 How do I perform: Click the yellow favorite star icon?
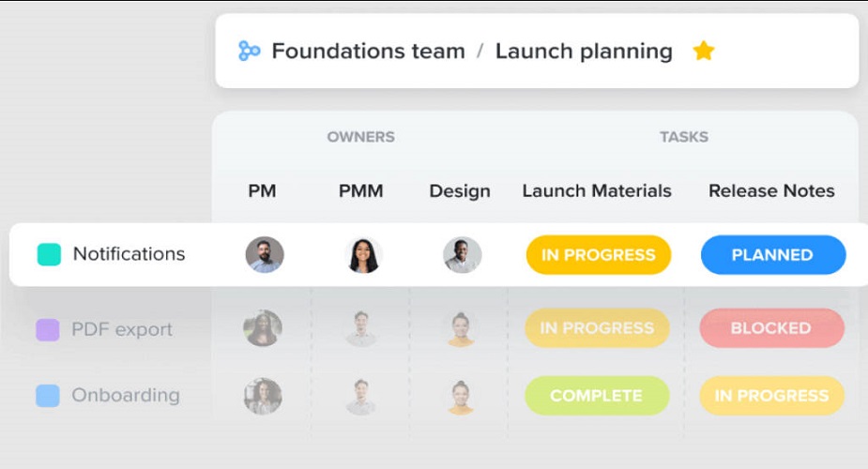(x=704, y=51)
